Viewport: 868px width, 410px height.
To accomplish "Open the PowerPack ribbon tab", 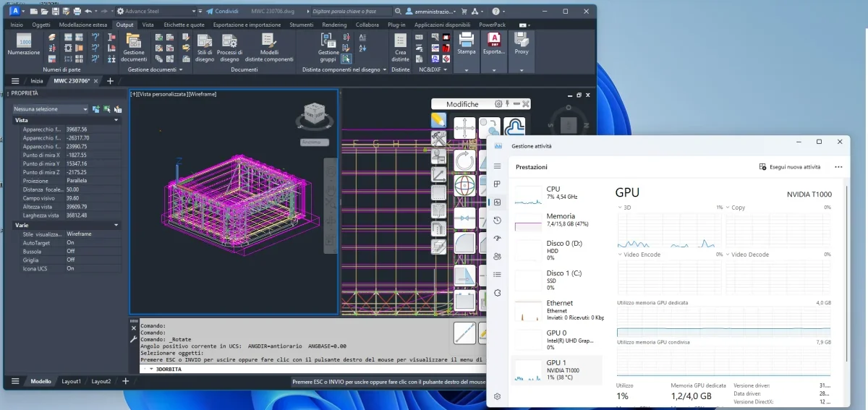I will click(x=493, y=25).
